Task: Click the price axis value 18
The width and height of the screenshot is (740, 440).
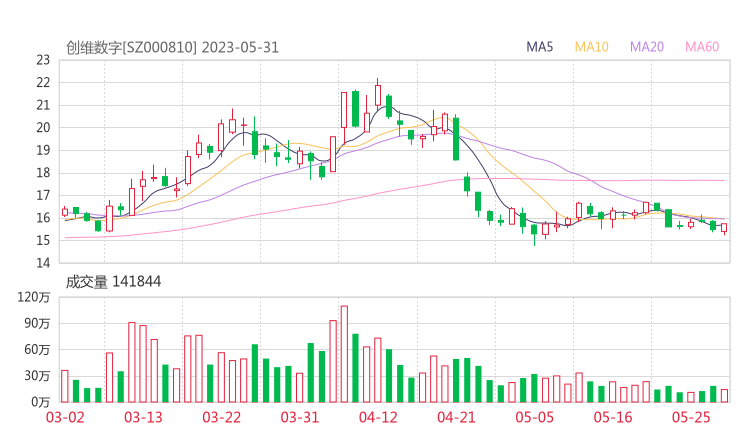Action: (x=43, y=173)
